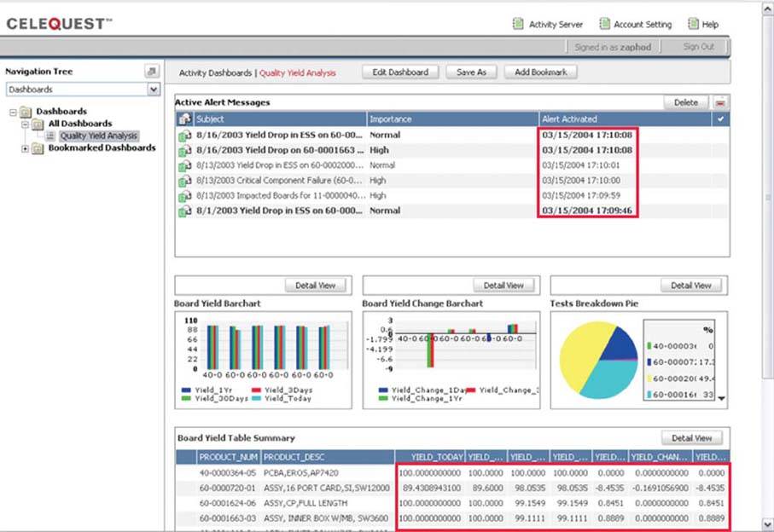Click the yellow slice of the Tests Breakdown Pie

[580, 350]
